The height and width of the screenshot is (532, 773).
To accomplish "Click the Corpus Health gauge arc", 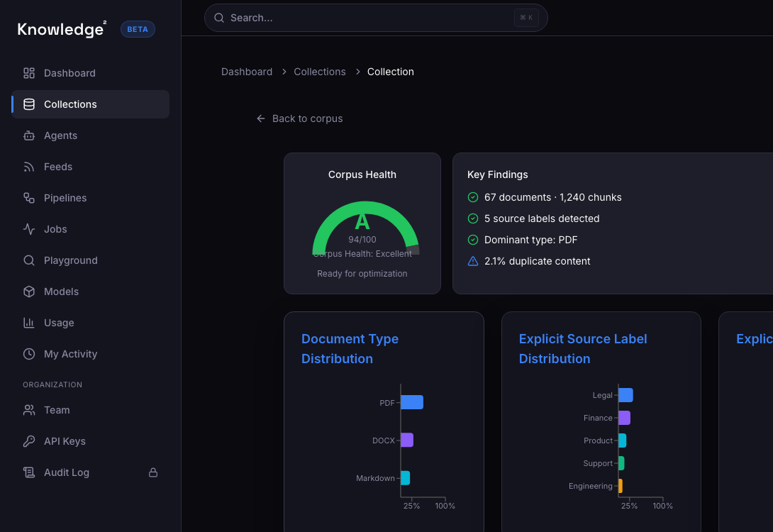I will point(333,216).
